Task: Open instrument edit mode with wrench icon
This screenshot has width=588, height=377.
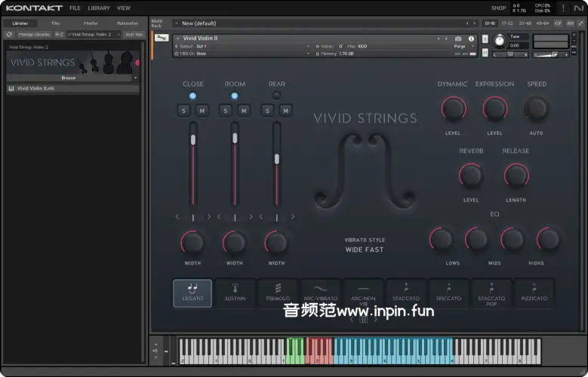Action: [162, 38]
